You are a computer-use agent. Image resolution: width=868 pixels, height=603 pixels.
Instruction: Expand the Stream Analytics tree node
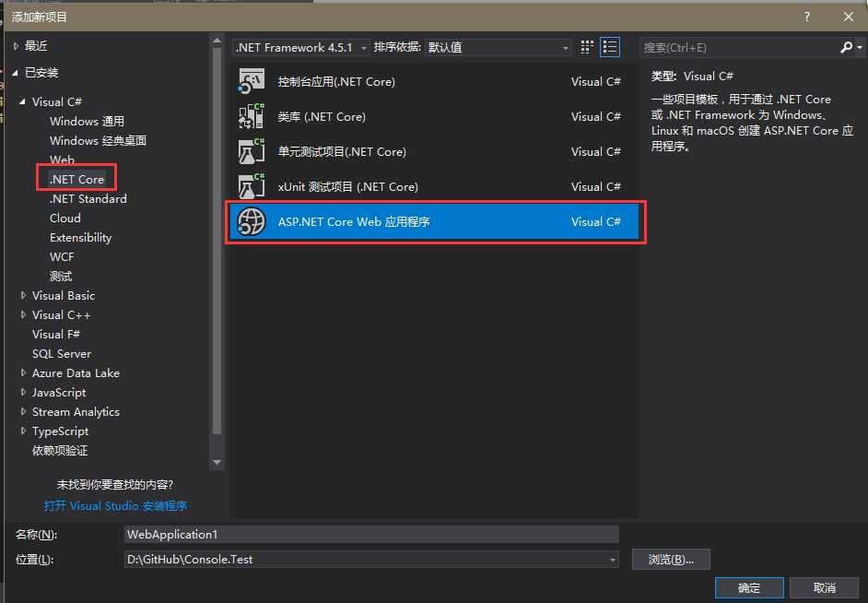point(23,412)
